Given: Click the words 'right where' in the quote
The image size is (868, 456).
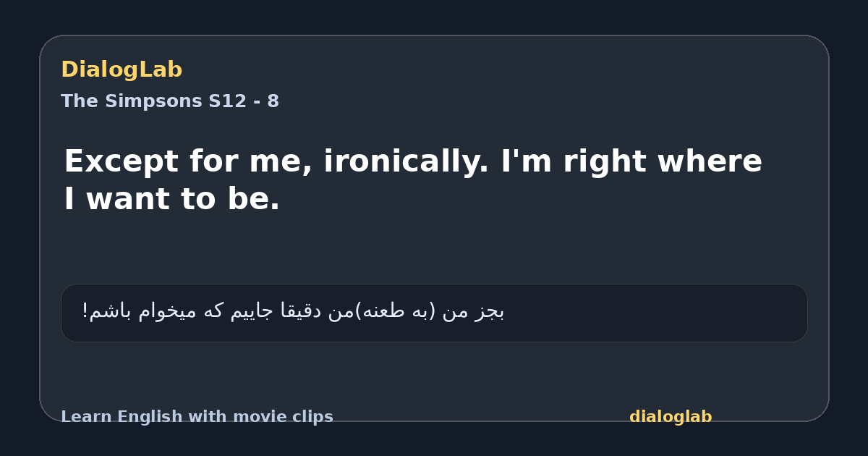Looking at the screenshot, I should tap(663, 161).
